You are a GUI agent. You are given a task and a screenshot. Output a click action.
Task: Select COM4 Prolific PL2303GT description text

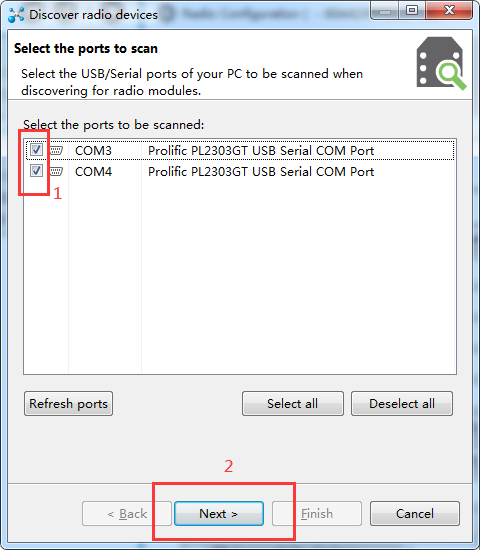pyautogui.click(x=261, y=172)
